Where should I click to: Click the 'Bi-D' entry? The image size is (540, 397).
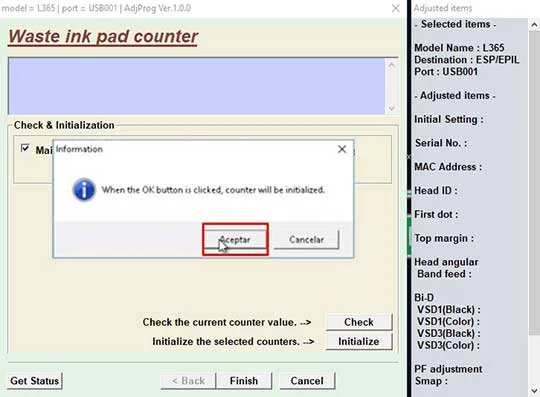[x=424, y=298]
